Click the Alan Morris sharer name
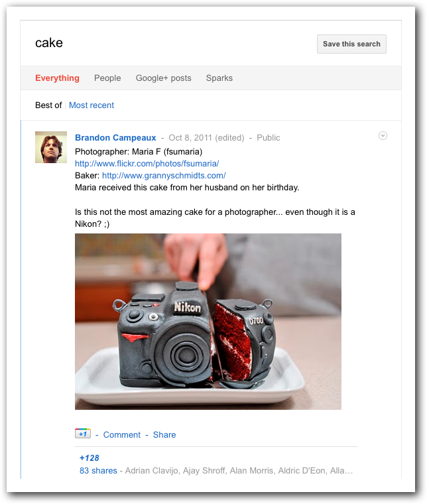This screenshot has width=427, height=504. [x=251, y=471]
